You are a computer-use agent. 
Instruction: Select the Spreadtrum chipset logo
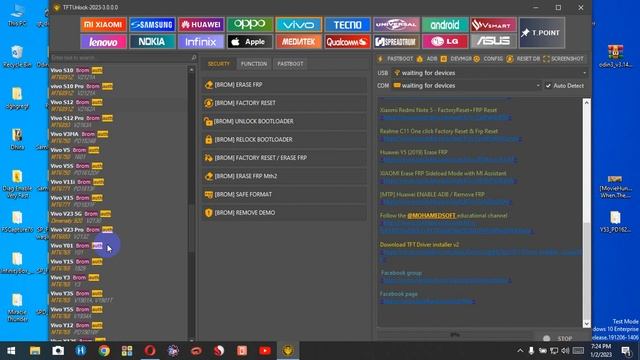(x=396, y=42)
